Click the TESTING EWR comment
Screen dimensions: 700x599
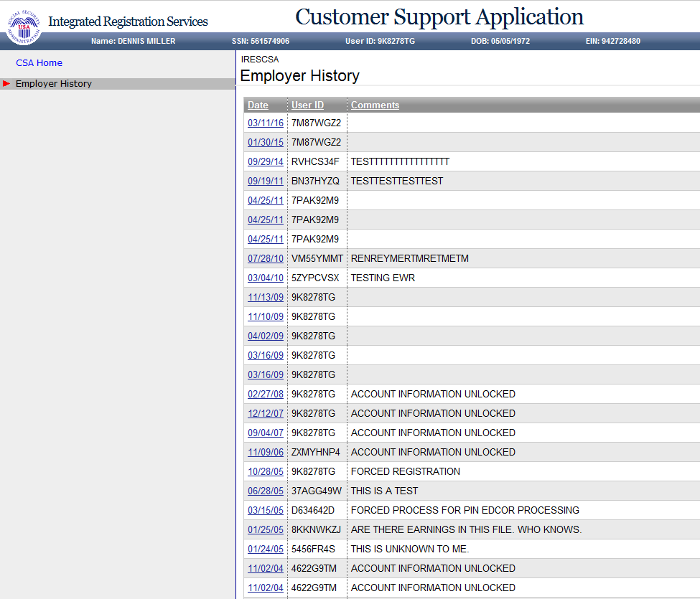click(383, 278)
